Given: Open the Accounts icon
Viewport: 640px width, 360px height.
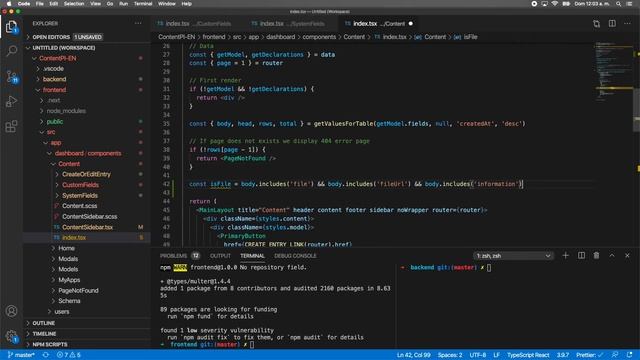Looking at the screenshot, I should 11,311.
